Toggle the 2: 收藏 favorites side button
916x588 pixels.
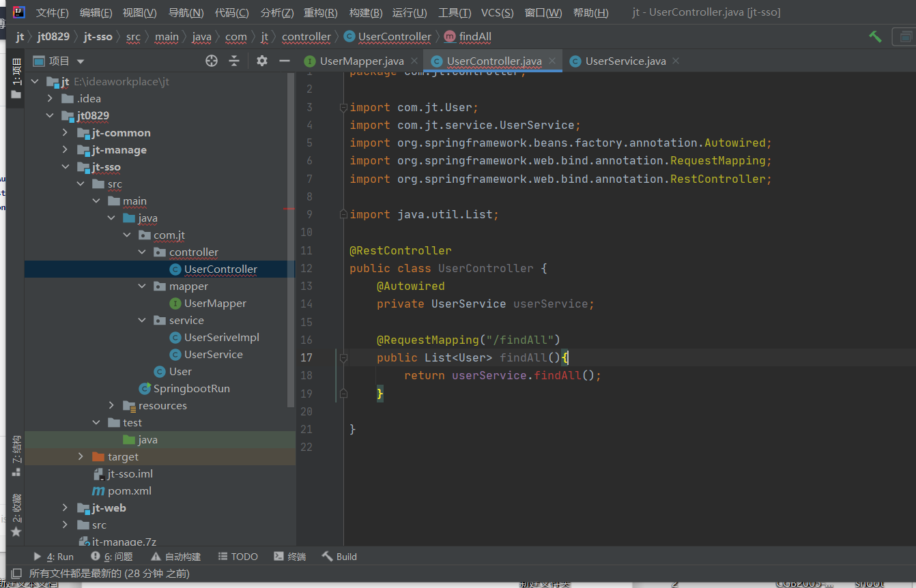pyautogui.click(x=16, y=515)
